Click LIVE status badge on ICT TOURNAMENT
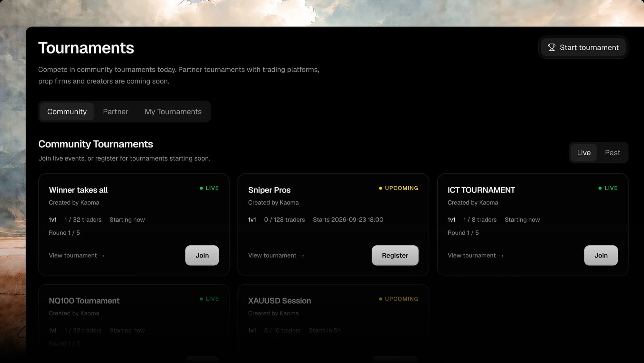The image size is (644, 363). [x=608, y=188]
